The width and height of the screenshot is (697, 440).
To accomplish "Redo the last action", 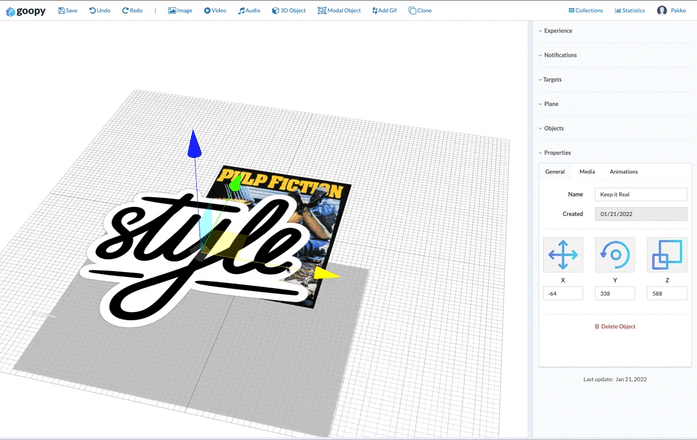I will point(132,10).
